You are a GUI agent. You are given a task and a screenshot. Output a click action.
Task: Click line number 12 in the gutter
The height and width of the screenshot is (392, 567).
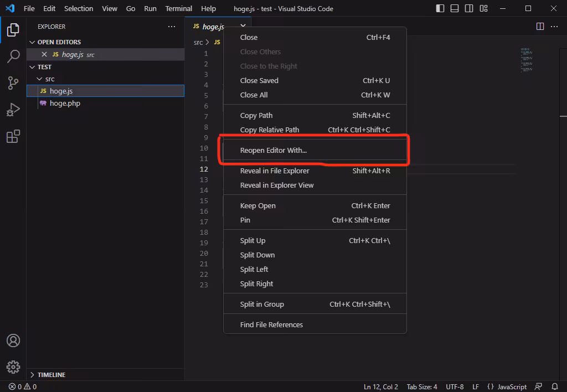click(204, 169)
